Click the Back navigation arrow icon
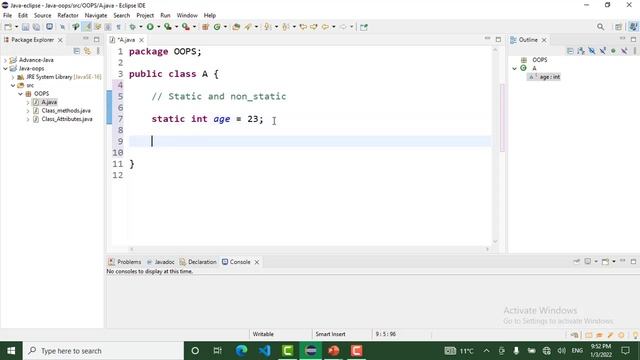The image size is (640, 360). [325, 27]
